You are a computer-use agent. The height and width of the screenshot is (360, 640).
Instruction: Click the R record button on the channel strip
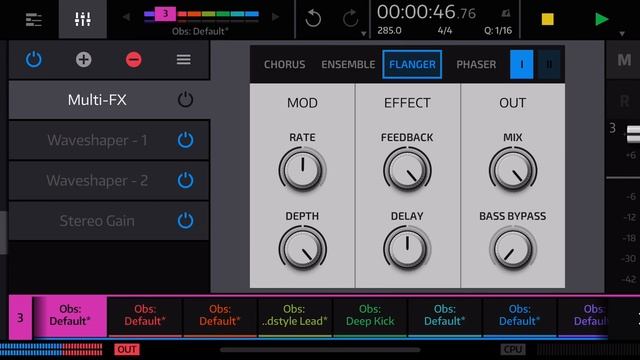(x=624, y=100)
